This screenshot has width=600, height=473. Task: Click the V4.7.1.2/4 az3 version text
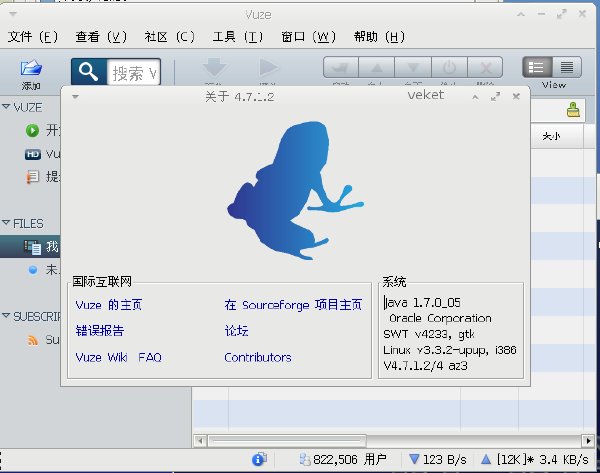click(426, 366)
